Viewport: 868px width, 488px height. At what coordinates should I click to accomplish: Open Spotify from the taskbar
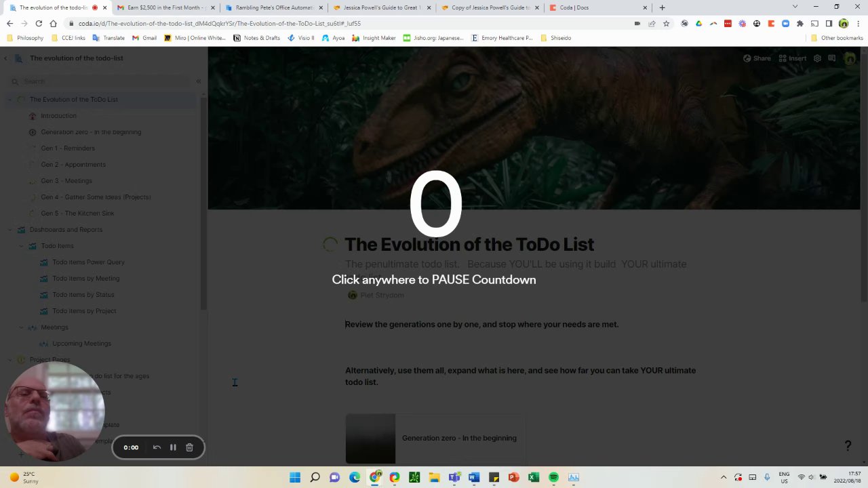(553, 477)
